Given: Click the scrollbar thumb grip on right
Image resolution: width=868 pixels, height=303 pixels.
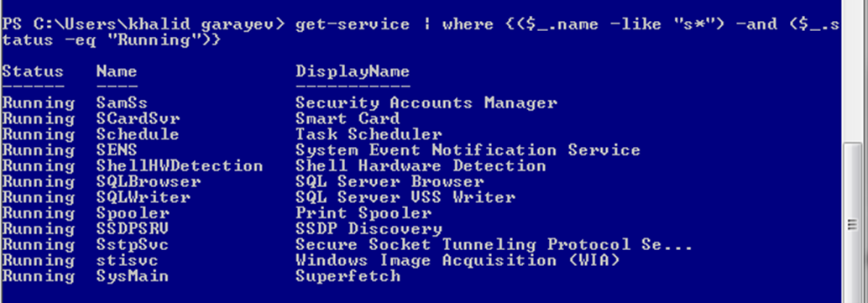Looking at the screenshot, I should (855, 224).
